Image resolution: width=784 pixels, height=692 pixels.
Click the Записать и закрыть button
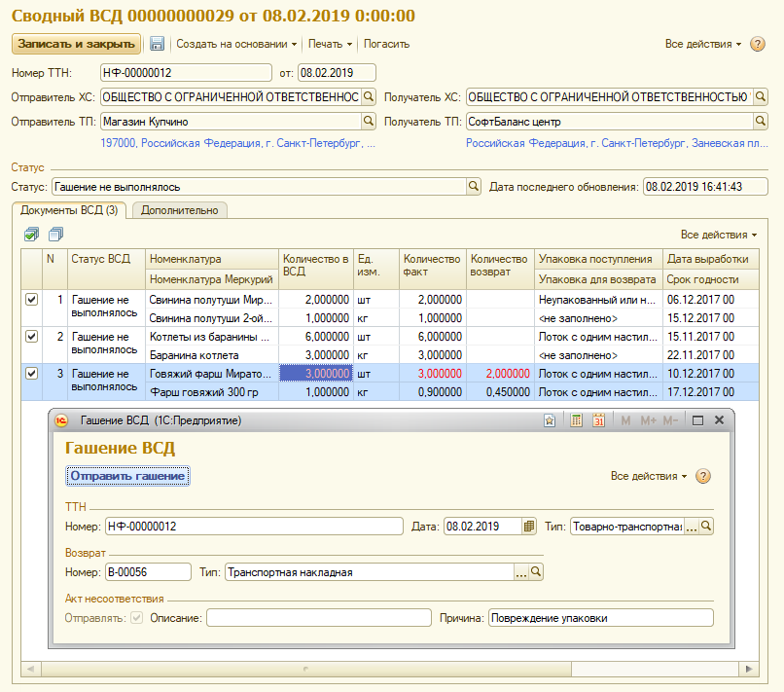coord(76,44)
